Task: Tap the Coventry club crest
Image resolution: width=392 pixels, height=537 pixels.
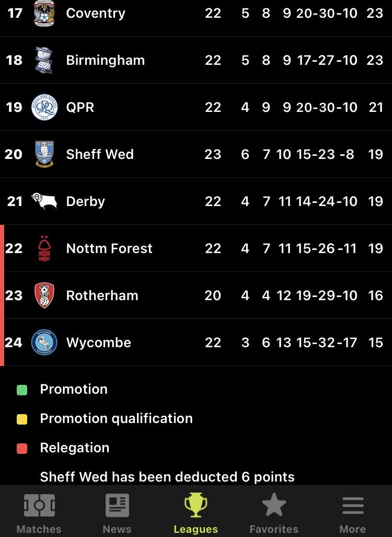Action: click(x=44, y=14)
